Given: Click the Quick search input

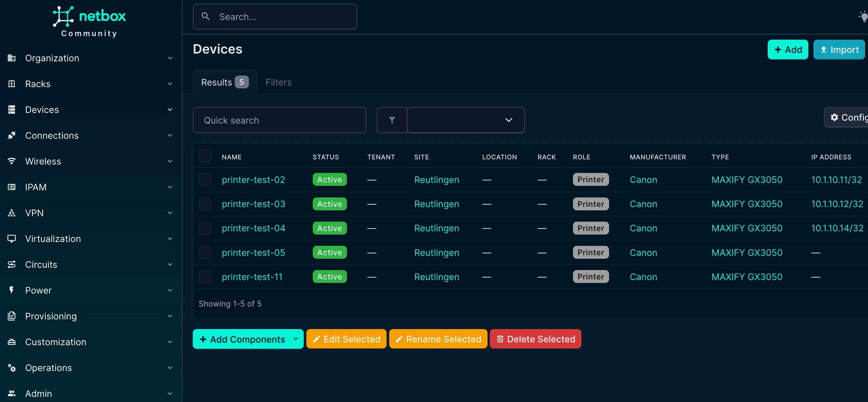Looking at the screenshot, I should pos(279,120).
